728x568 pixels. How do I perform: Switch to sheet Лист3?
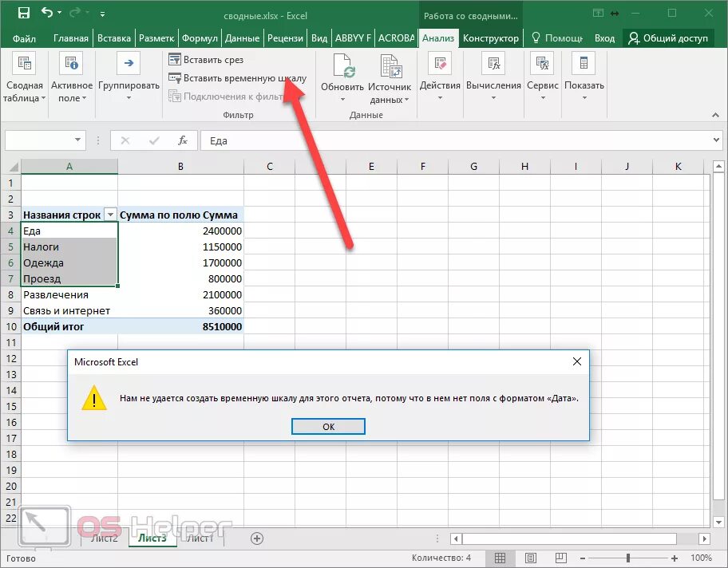pos(152,538)
